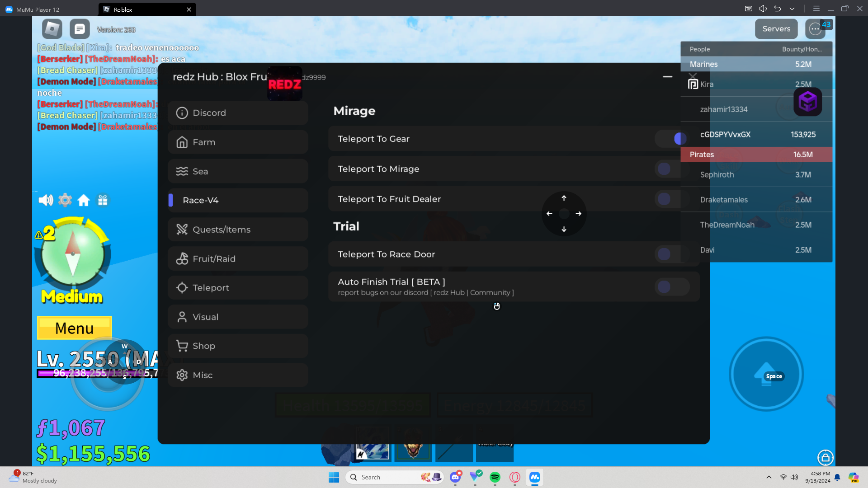Screen dimensions: 868x488
Task: Select player Davi in leaderboard
Action: point(756,250)
